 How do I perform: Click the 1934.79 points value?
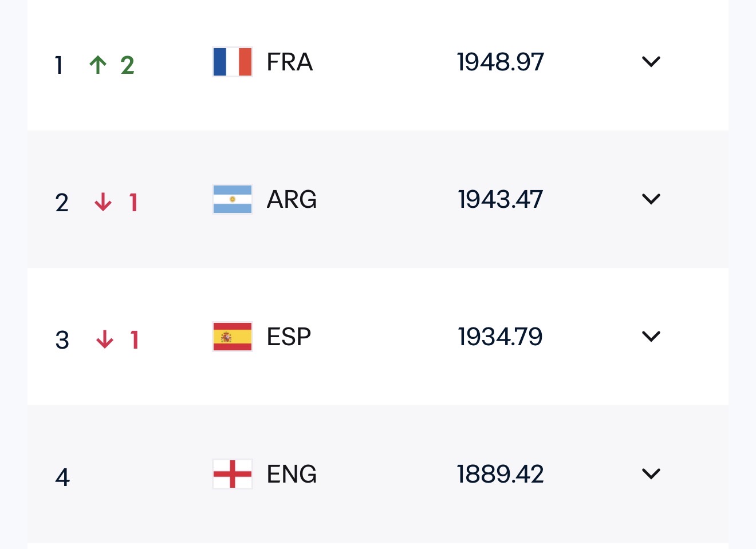(501, 337)
